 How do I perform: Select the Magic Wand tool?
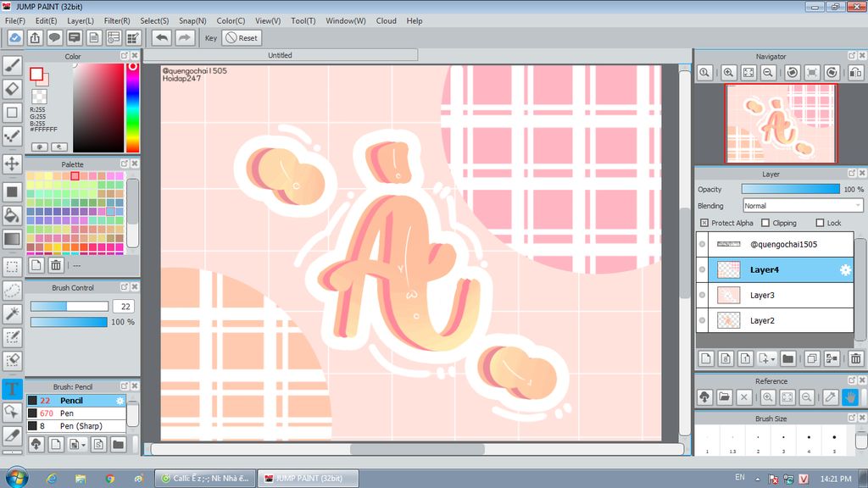point(12,313)
